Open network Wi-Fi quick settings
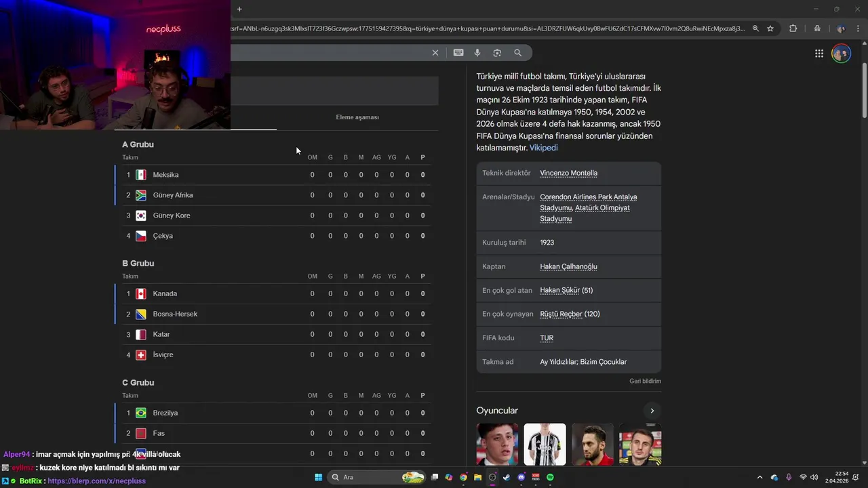 point(803,477)
